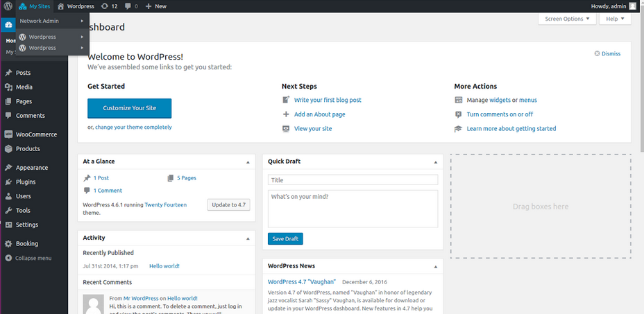644x314 pixels.
Task: Open the Plugins sidebar menu
Action: (x=25, y=182)
